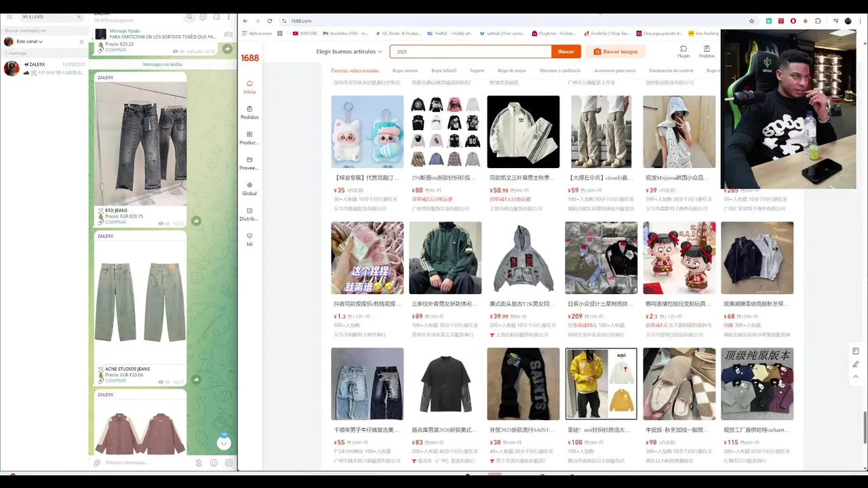Open the ACNE STUDIOS JEANS photo
Viewport: 868px width, 488px height.
pos(140,302)
